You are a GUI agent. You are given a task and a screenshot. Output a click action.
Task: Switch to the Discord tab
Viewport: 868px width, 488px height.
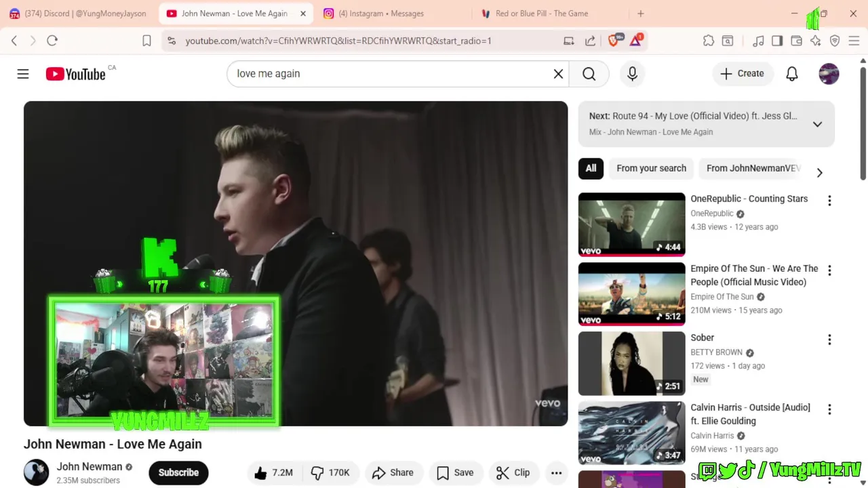tap(78, 14)
